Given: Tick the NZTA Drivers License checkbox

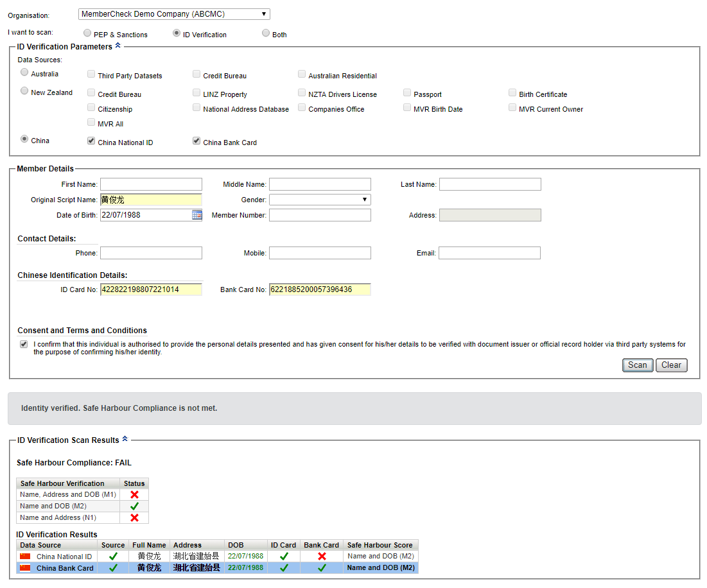Looking at the screenshot, I should [302, 92].
